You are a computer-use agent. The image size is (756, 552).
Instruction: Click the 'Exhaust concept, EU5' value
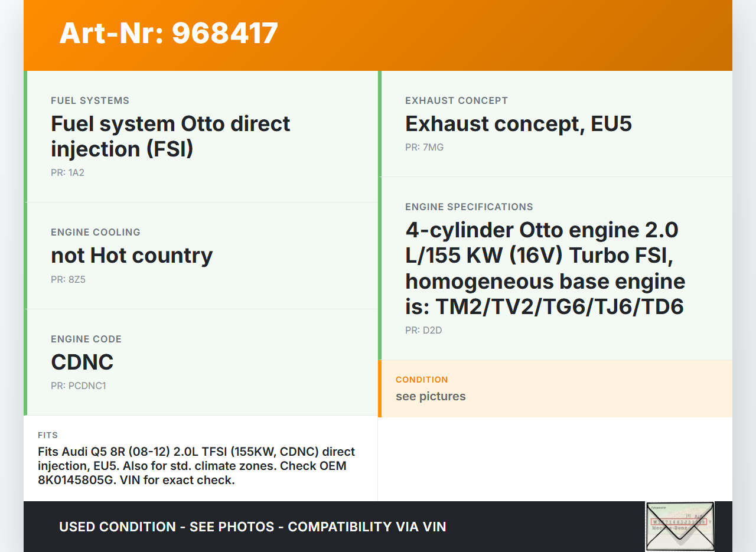point(518,124)
